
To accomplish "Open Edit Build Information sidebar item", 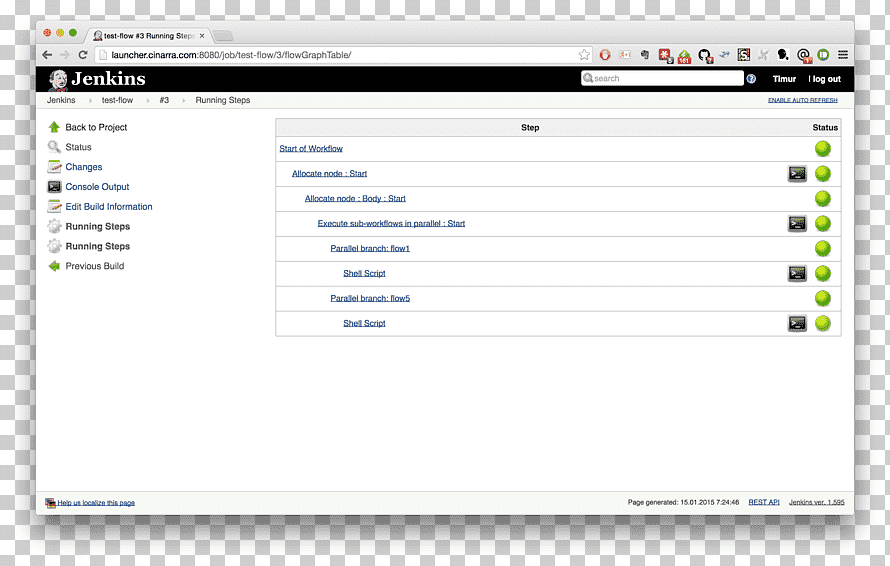I will (x=109, y=207).
